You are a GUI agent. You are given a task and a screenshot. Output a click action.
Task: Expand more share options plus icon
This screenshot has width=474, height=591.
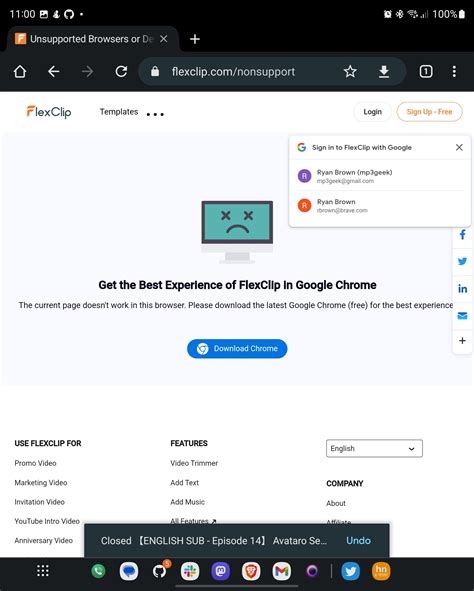[462, 341]
